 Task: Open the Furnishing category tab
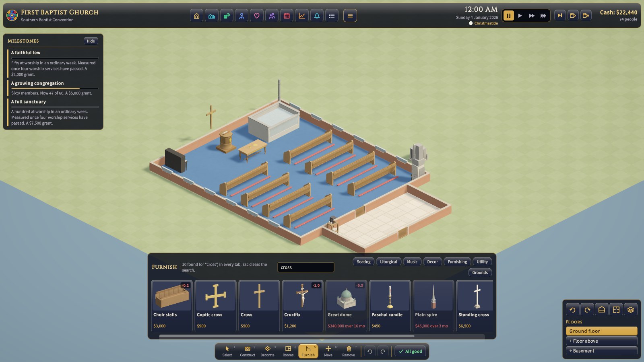click(x=457, y=262)
